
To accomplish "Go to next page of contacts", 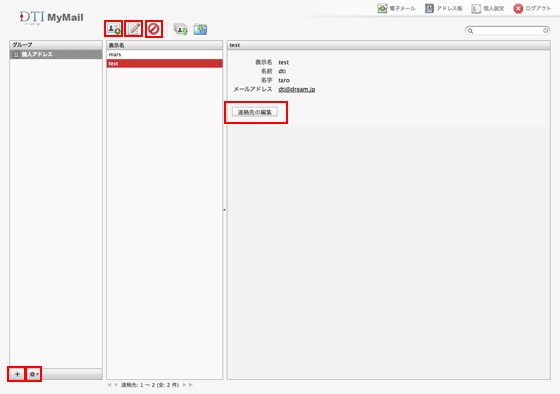I will [x=185, y=385].
